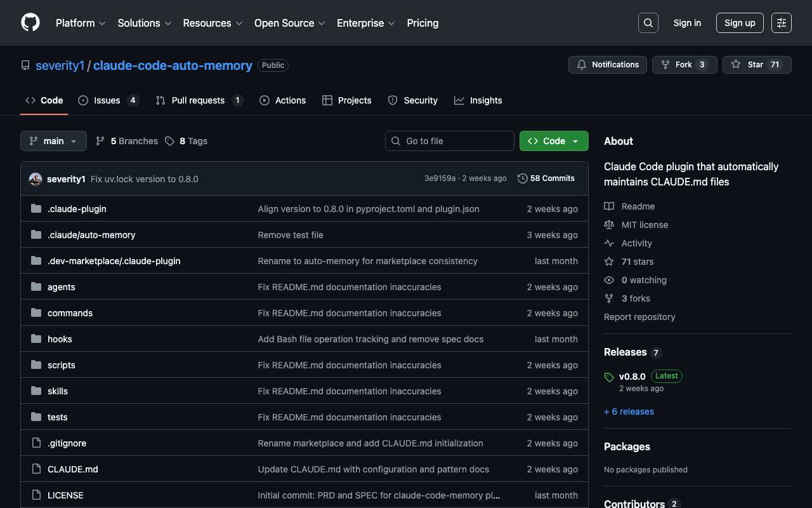Click the GitHub logo icon
This screenshot has height=508, width=812.
click(x=30, y=23)
